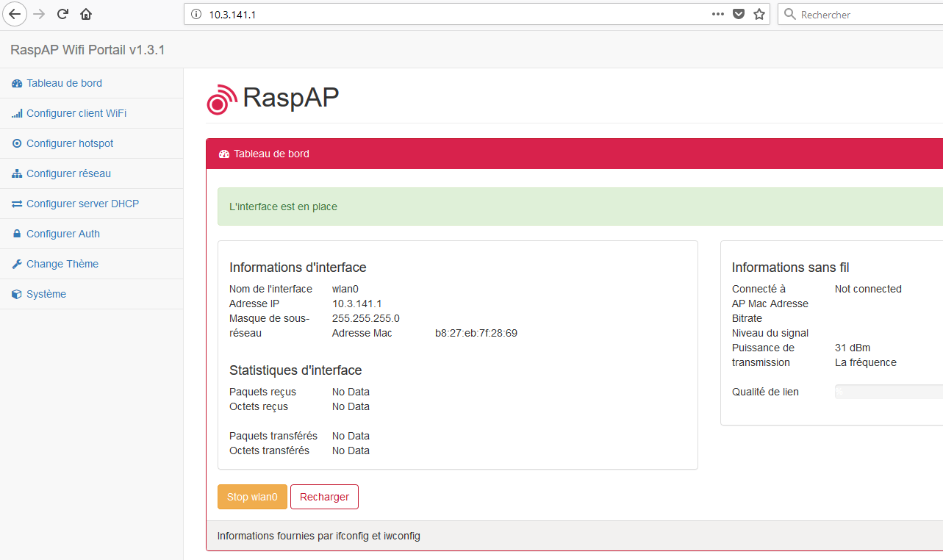The image size is (943, 560).
Task: Click the Informations sans fil heading
Action: [x=791, y=268]
